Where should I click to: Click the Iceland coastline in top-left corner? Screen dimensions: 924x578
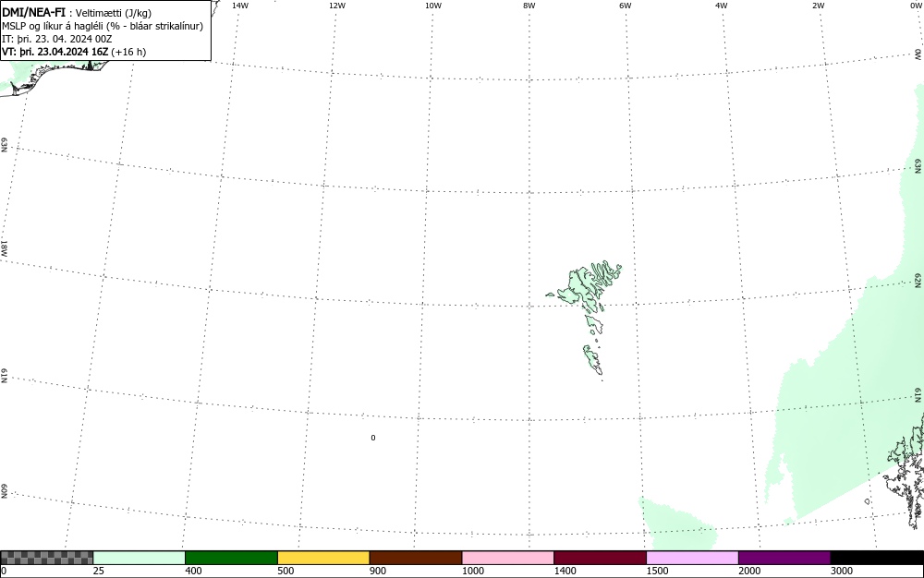pyautogui.click(x=53, y=78)
